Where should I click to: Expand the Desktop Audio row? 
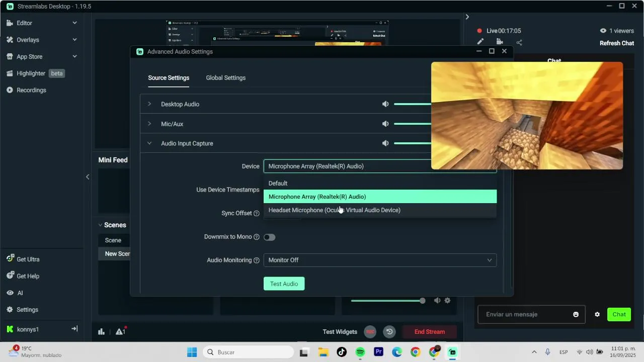pyautogui.click(x=149, y=104)
